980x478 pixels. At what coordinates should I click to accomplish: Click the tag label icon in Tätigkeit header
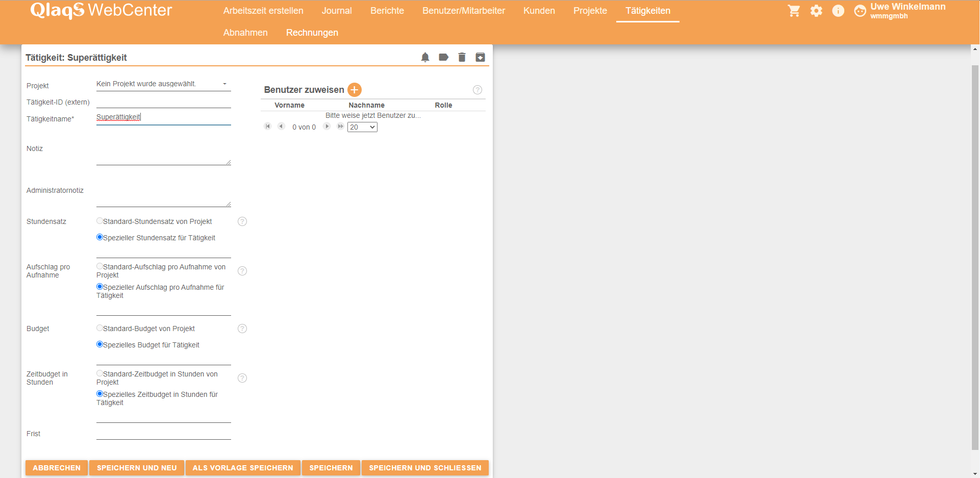(x=443, y=57)
